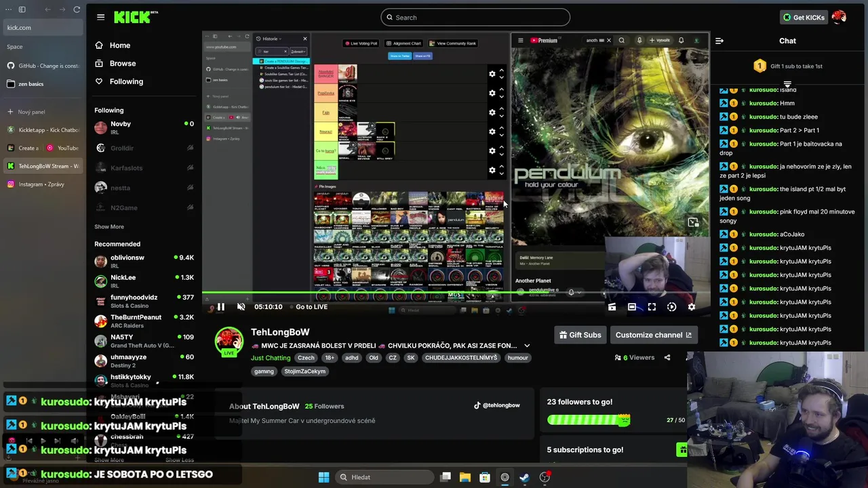This screenshot has width=868, height=488.
Task: Open recommended channel funnyhoodvidz
Action: [144, 301]
